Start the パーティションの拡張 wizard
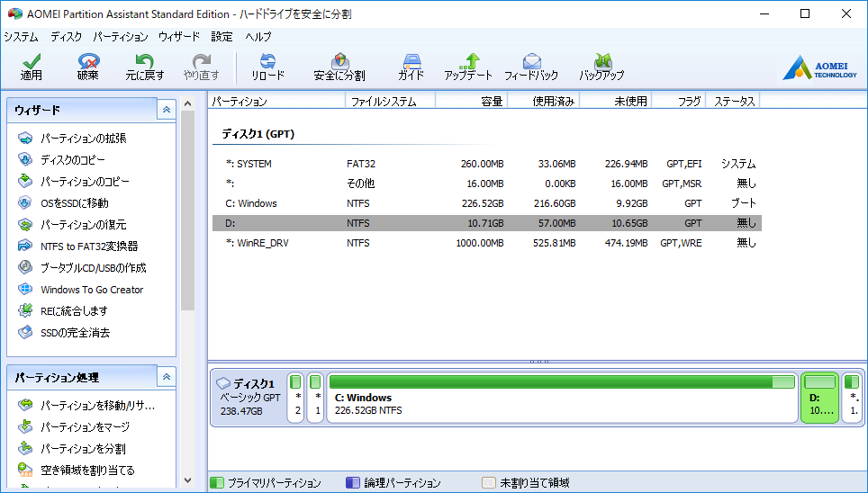 [83, 139]
